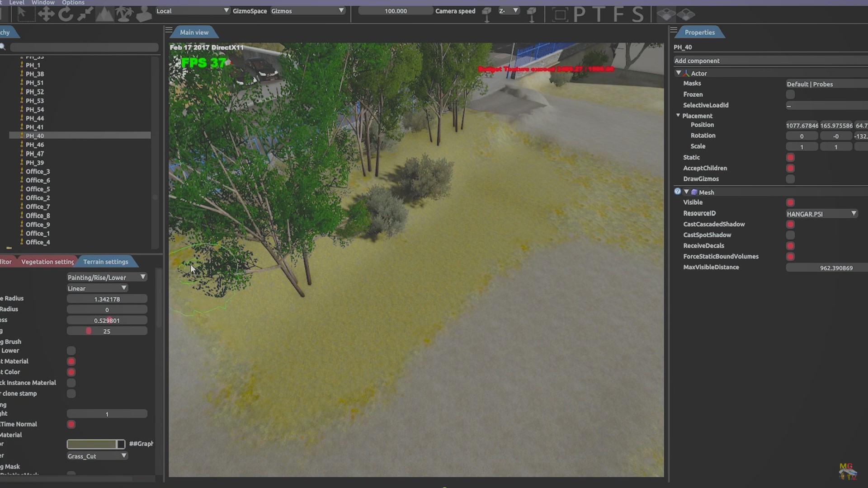This screenshot has height=488, width=868.
Task: Select the terrain mountain tool
Action: [x=104, y=14]
